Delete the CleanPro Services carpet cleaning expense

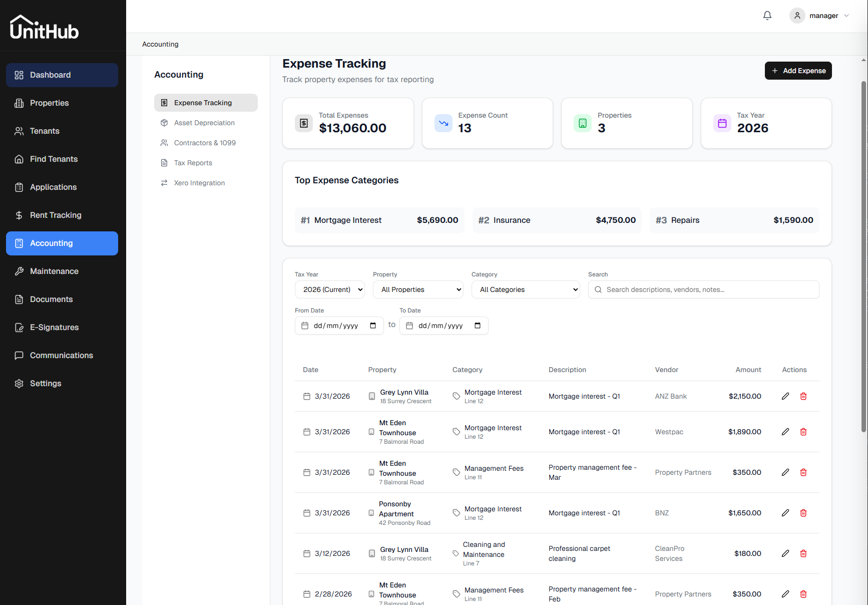[803, 553]
